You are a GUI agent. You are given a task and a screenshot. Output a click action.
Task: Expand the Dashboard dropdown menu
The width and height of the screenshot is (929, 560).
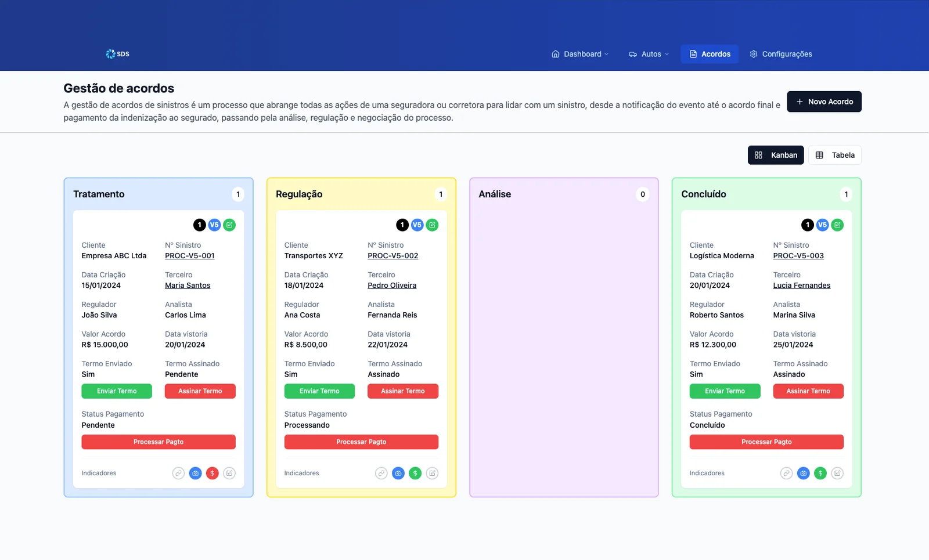click(580, 54)
